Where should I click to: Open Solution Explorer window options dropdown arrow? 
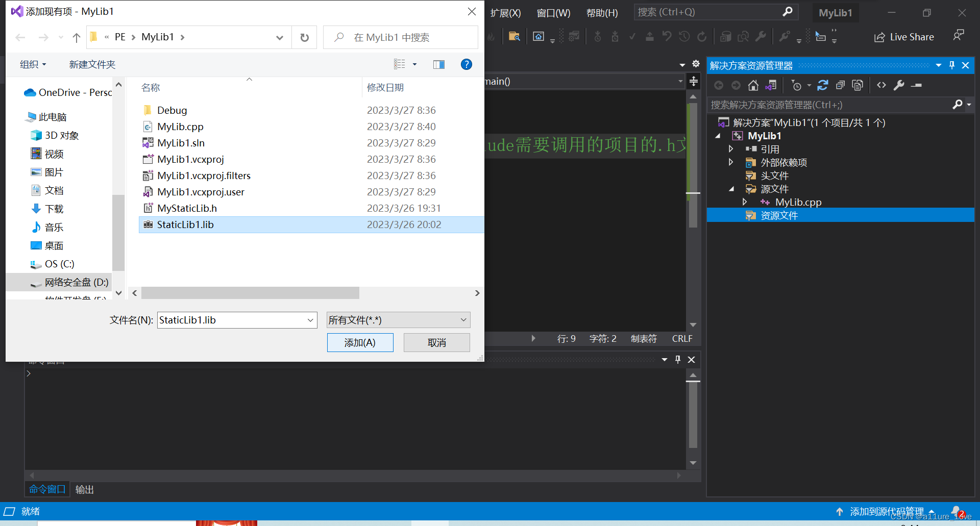click(939, 65)
